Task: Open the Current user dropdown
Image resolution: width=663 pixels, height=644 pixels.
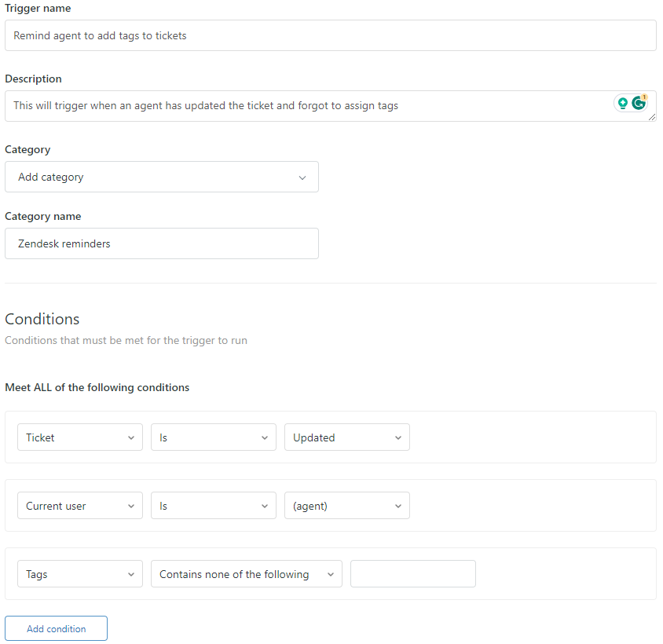Action: (x=79, y=505)
